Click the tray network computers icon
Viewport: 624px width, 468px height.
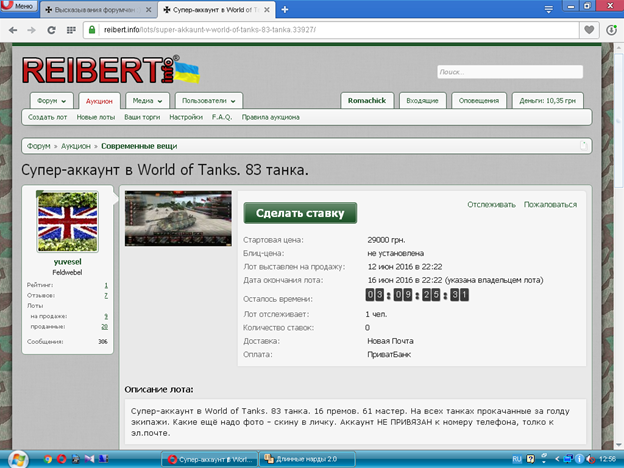(x=568, y=459)
